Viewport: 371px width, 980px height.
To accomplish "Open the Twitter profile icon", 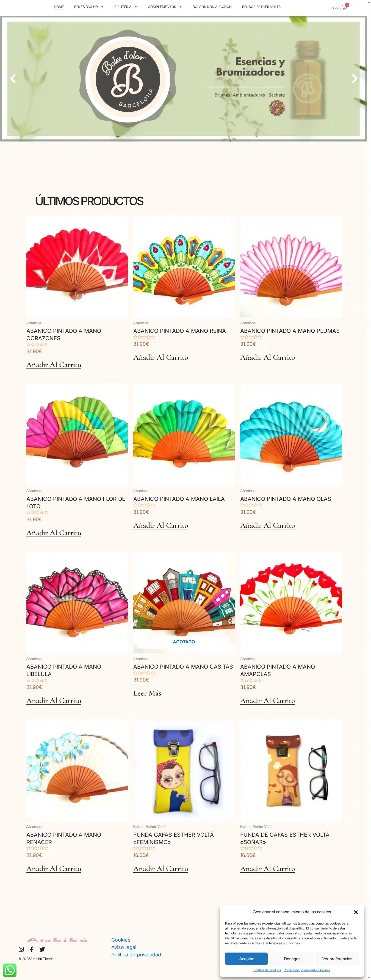I will [x=42, y=949].
